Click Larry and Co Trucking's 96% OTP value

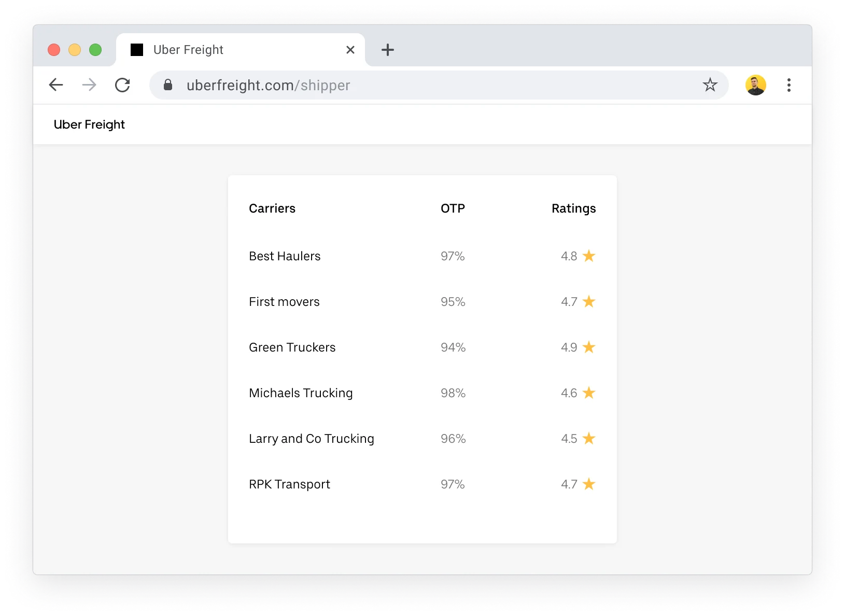click(x=452, y=438)
